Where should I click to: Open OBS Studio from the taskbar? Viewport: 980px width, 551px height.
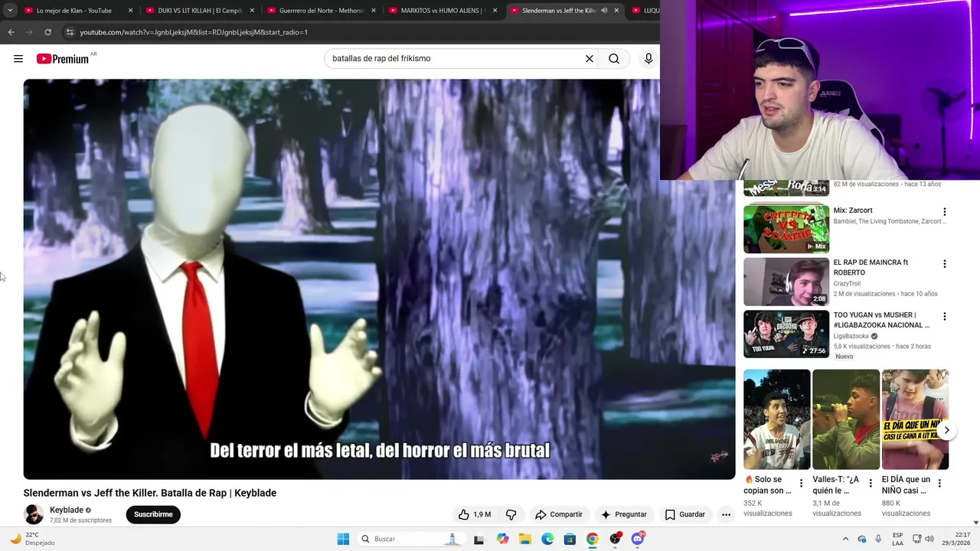(615, 539)
